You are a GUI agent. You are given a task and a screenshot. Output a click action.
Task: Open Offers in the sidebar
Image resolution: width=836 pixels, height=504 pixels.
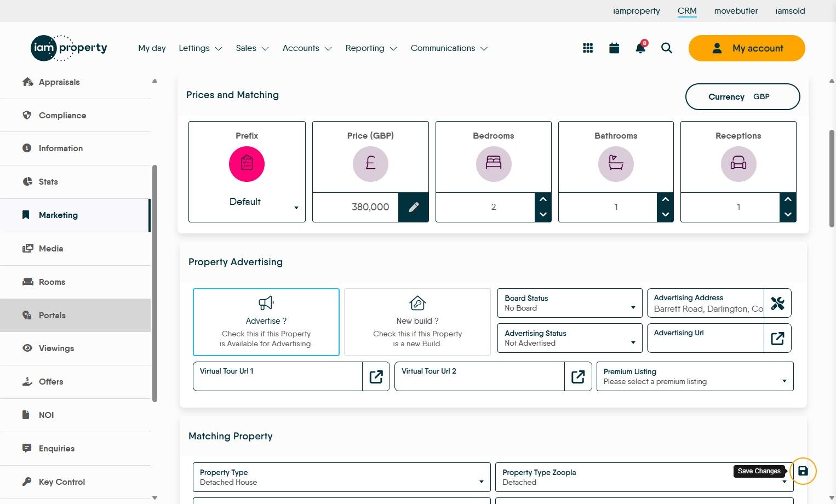pyautogui.click(x=76, y=382)
